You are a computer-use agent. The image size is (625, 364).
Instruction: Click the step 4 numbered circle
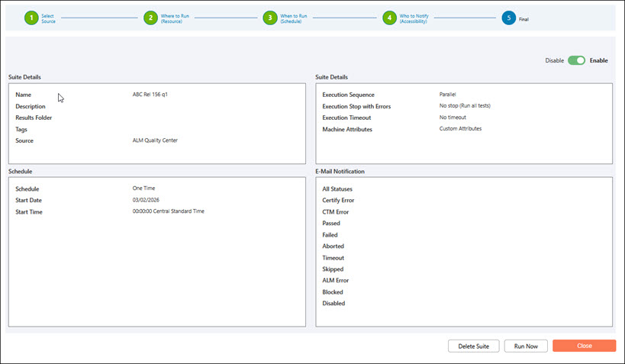(x=390, y=18)
